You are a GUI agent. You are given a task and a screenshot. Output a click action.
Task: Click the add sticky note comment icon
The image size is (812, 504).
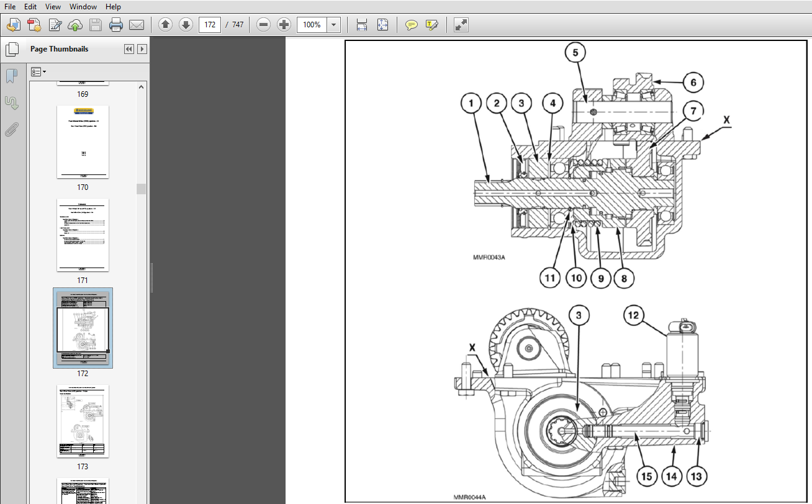click(x=411, y=25)
